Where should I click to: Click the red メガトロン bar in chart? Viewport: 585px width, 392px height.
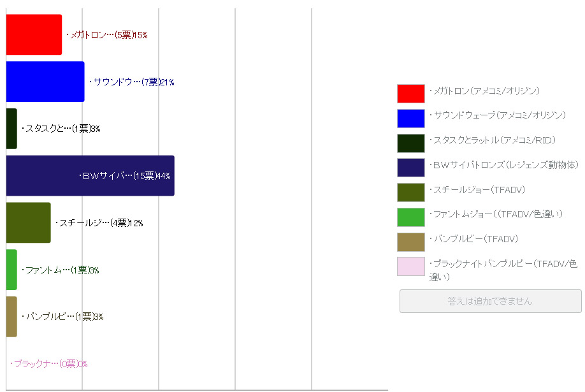(x=34, y=34)
